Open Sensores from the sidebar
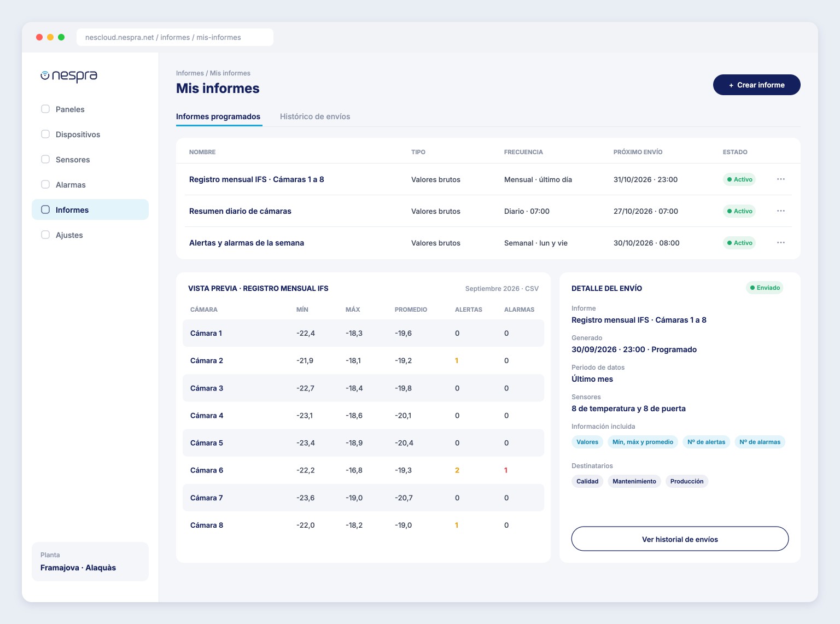 [90, 160]
